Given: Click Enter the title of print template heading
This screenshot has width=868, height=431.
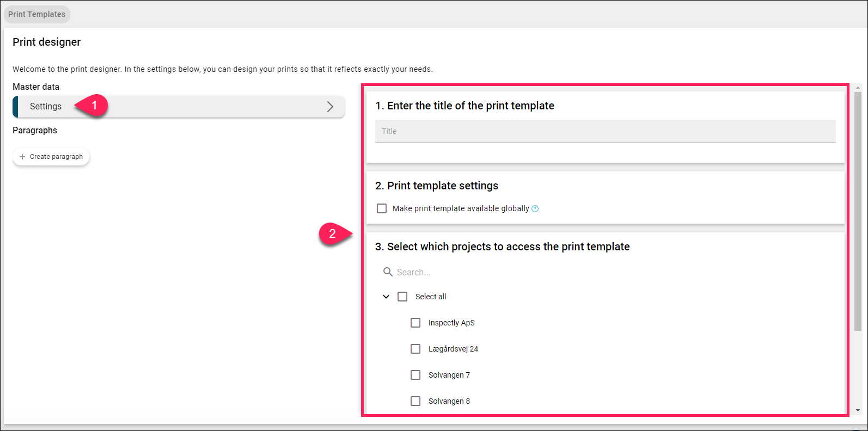Looking at the screenshot, I should tap(464, 106).
